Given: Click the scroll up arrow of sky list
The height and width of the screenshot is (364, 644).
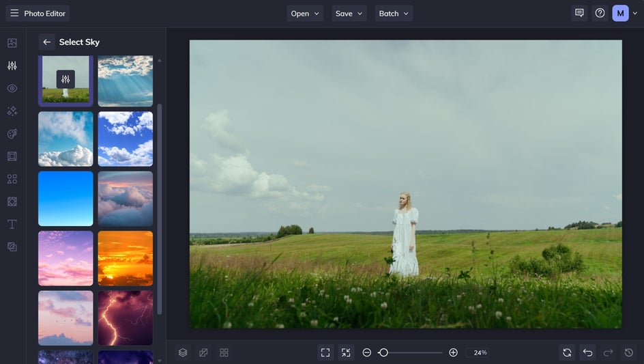Looking at the screenshot, I should (160, 61).
